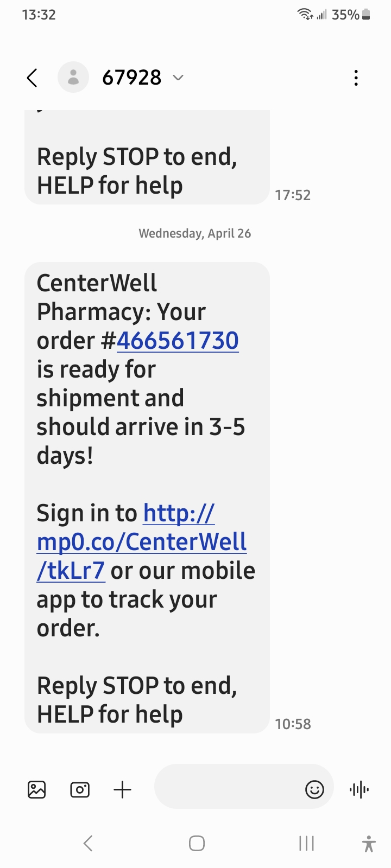Focus the message text input field
The height and width of the screenshot is (868, 391).
pyautogui.click(x=228, y=789)
